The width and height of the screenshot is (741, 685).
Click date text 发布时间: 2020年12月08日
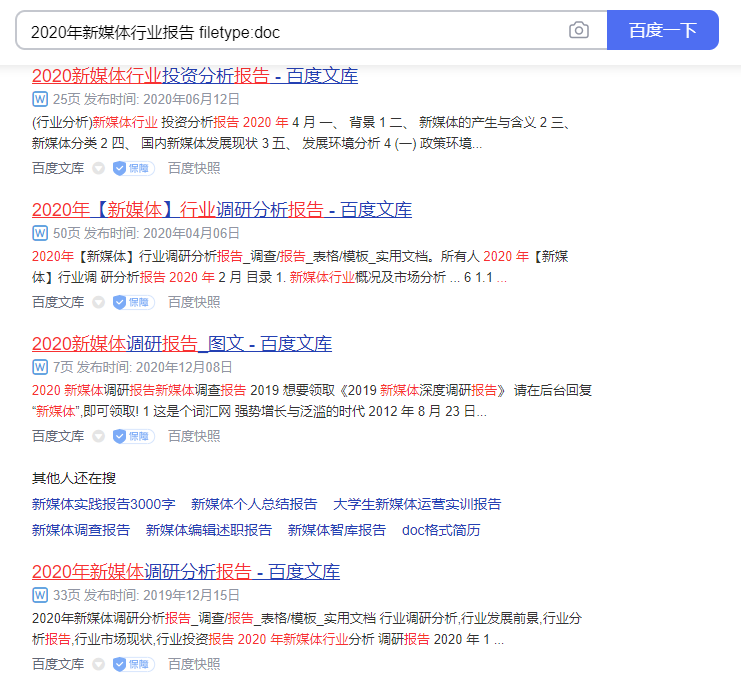click(x=155, y=367)
